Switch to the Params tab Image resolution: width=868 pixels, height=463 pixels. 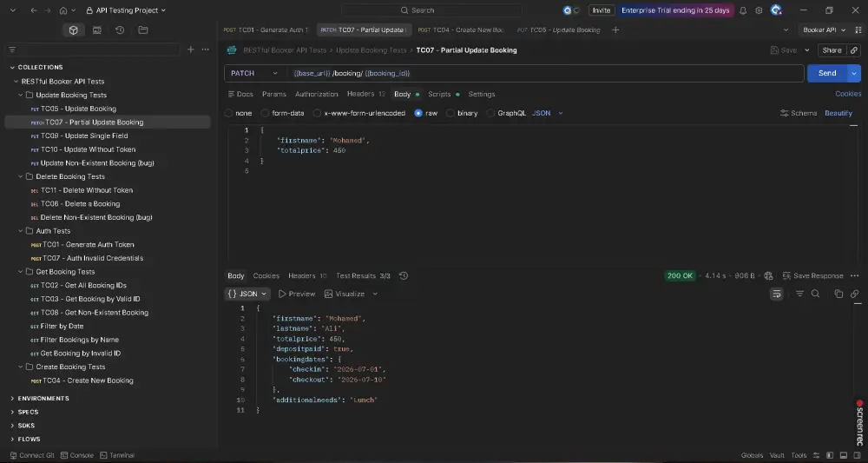point(274,94)
